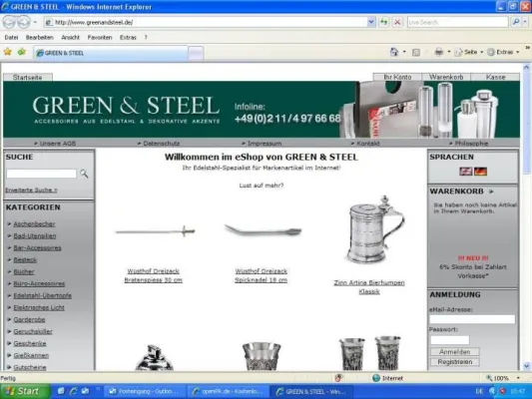Open the Ihr Konto tab

coord(397,77)
